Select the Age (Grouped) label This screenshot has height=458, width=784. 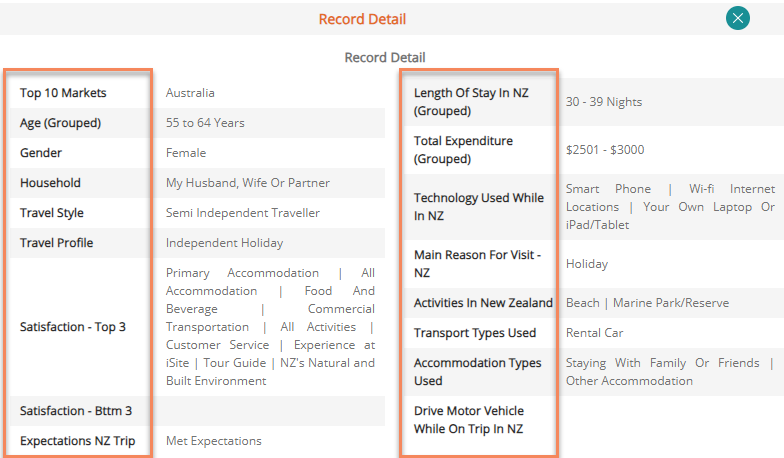[60, 123]
